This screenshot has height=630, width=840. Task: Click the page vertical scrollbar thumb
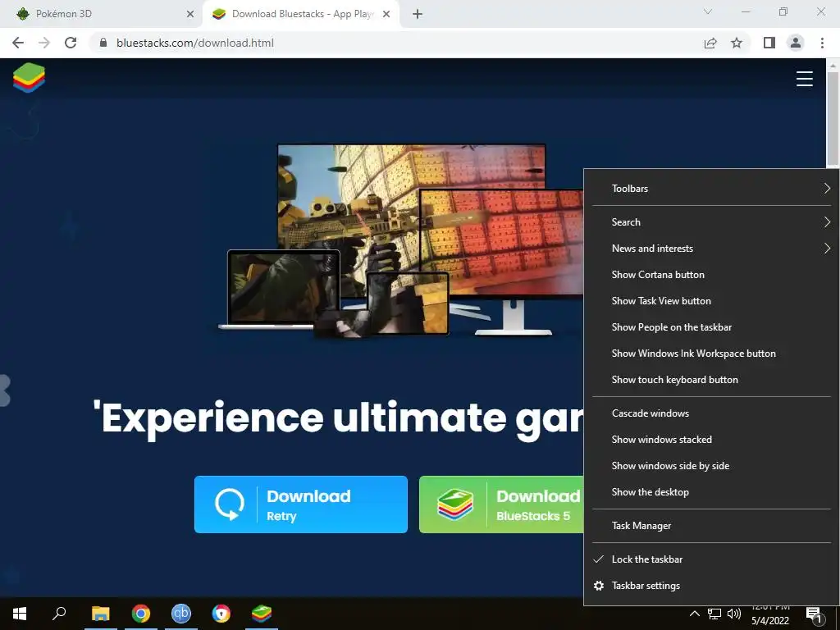click(832, 118)
